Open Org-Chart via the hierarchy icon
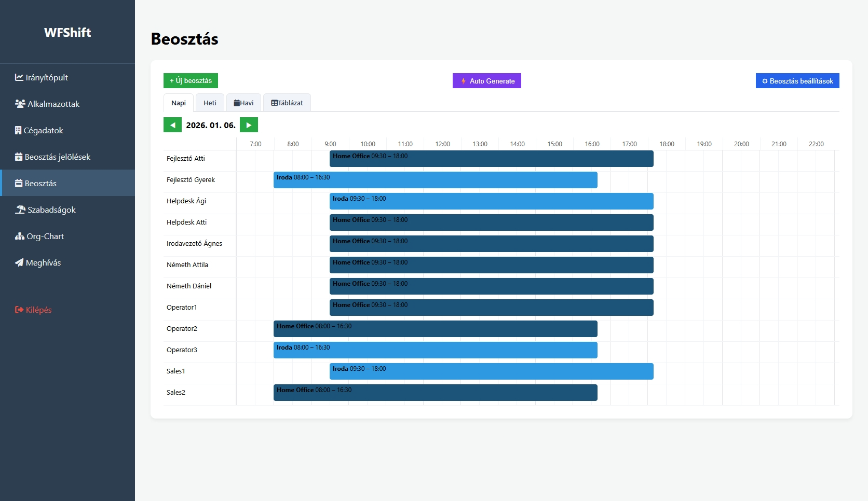The width and height of the screenshot is (868, 501). 20,236
